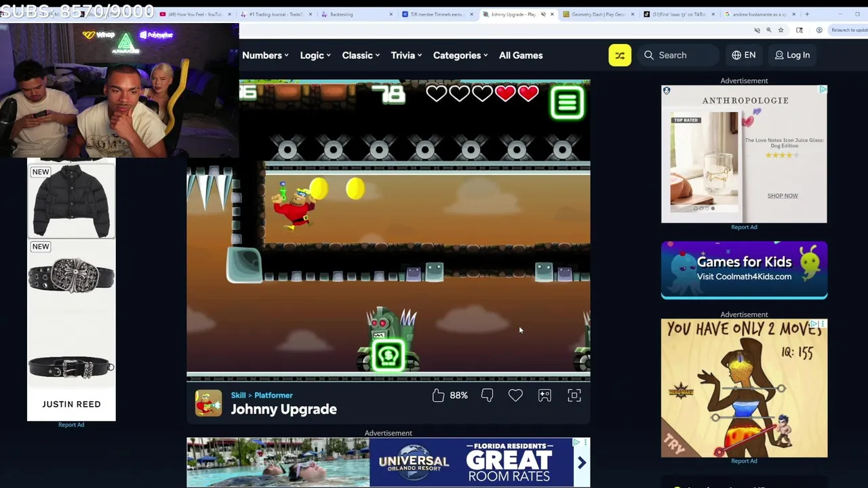Image resolution: width=868 pixels, height=488 pixels.
Task: Click the first gold coin in game
Action: pos(319,188)
